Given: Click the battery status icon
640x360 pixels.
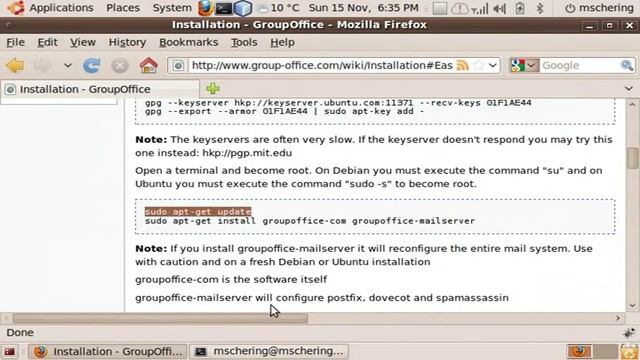Looking at the screenshot, I should (x=520, y=8).
